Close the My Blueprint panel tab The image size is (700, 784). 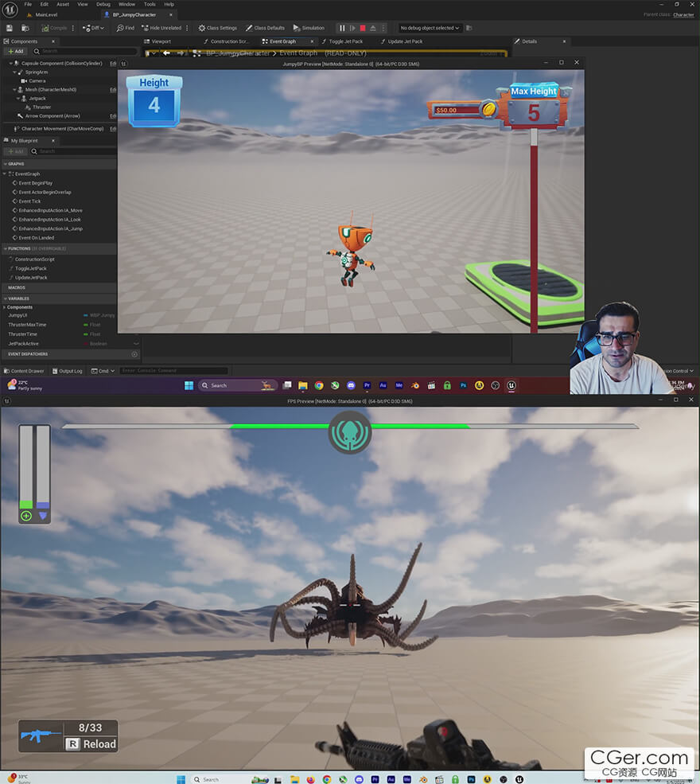tap(53, 141)
